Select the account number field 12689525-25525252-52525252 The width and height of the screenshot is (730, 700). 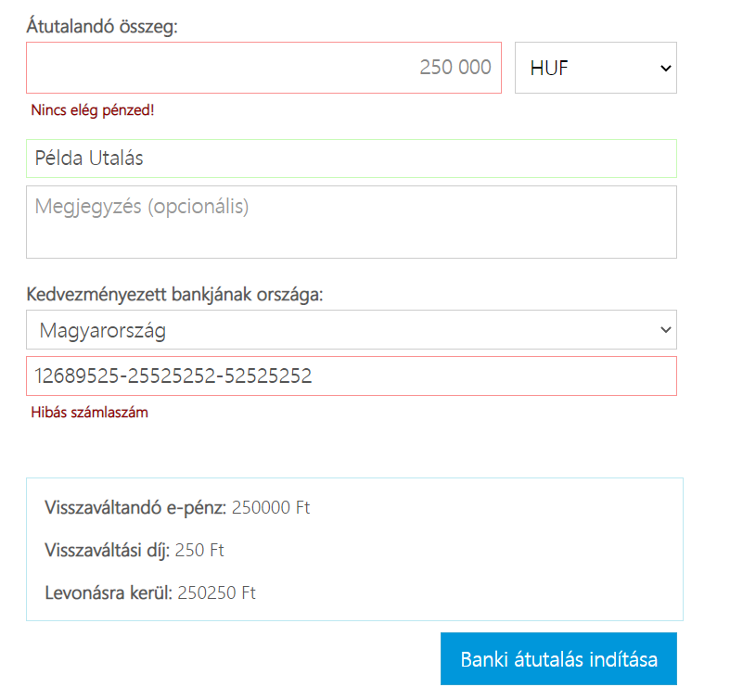click(352, 376)
